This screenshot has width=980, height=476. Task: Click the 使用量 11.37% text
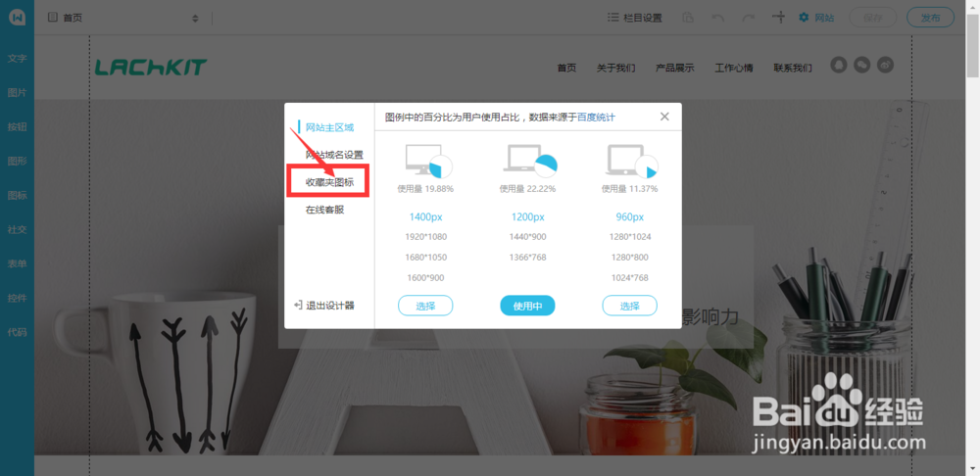pos(629,189)
